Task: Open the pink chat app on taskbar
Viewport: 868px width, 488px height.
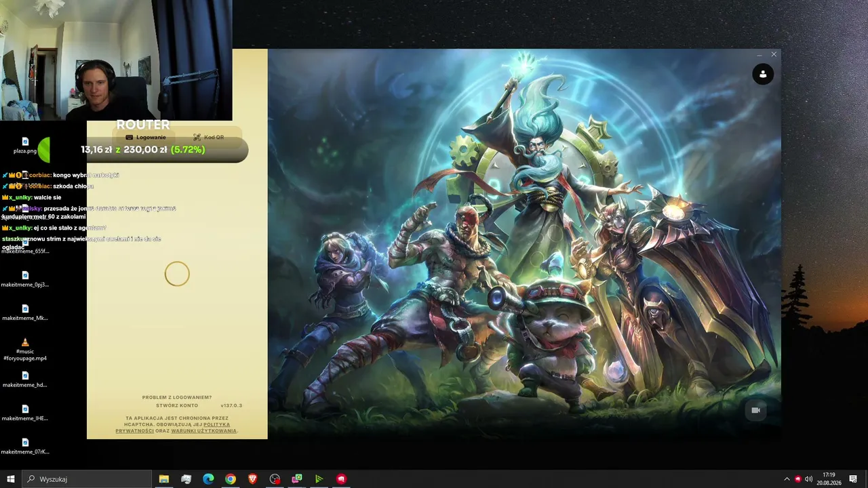Action: click(x=297, y=479)
